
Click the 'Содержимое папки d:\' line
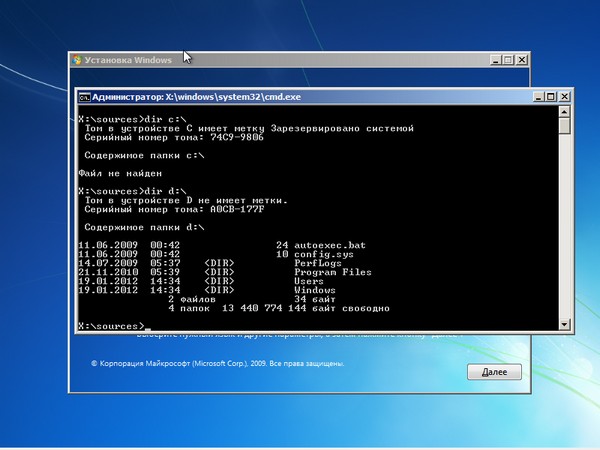[x=144, y=227]
